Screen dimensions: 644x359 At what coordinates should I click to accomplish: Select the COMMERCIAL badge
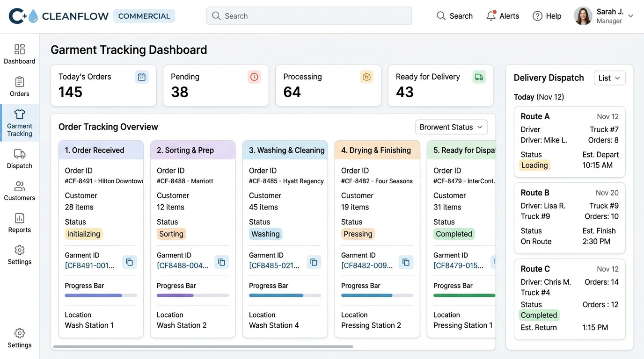pyautogui.click(x=144, y=16)
